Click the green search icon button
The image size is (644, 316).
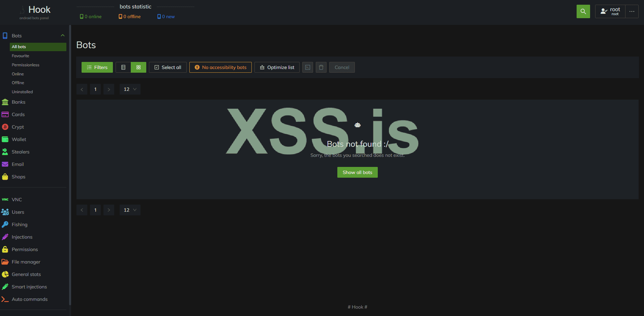point(583,11)
